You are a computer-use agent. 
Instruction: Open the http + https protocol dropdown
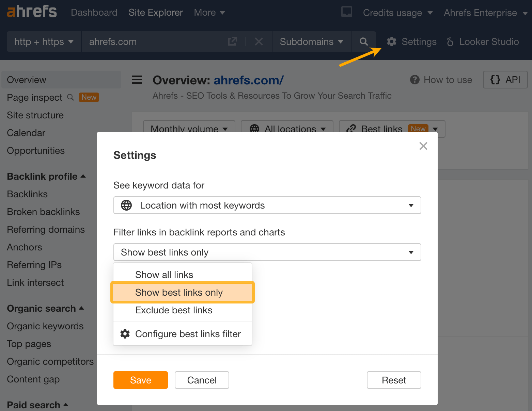pyautogui.click(x=43, y=42)
